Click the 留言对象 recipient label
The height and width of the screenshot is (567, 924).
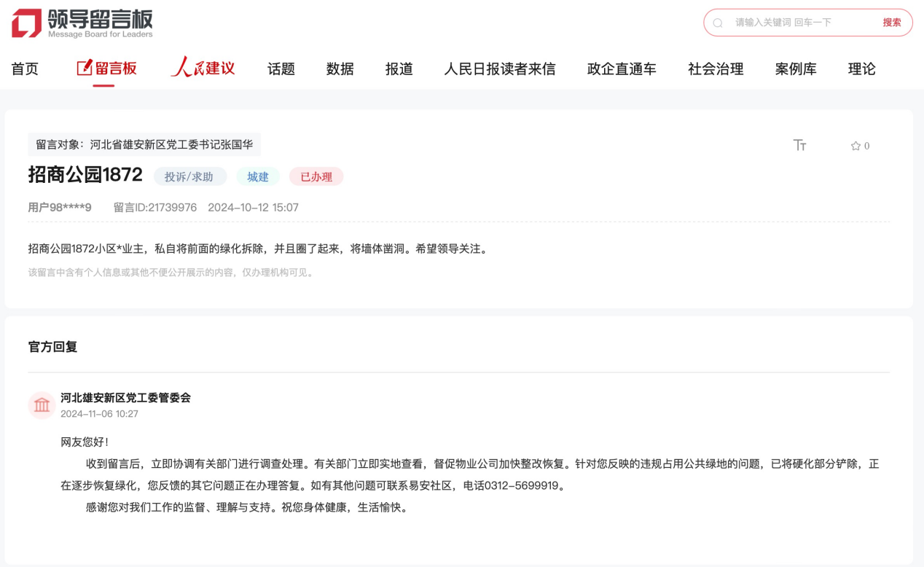144,144
